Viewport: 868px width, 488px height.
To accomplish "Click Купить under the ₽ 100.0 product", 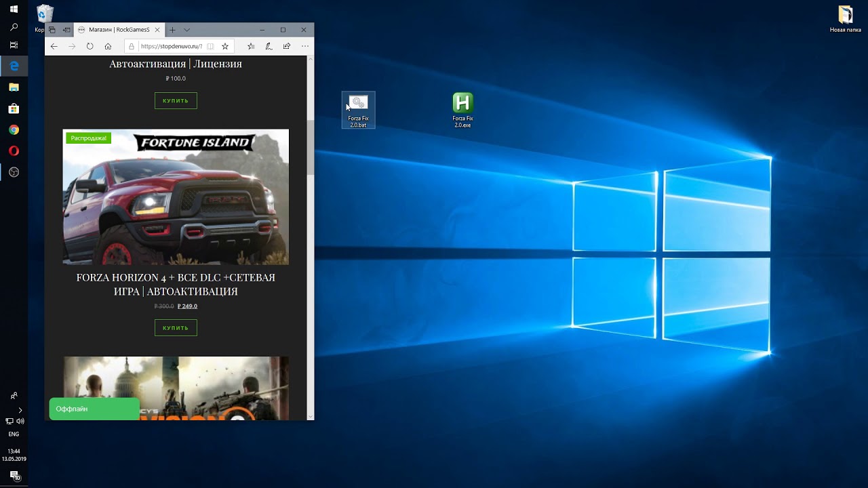I will (176, 101).
